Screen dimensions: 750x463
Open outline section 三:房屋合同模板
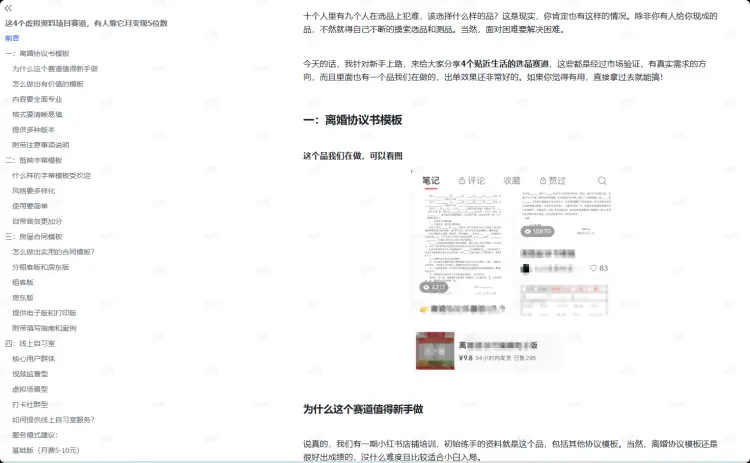point(33,237)
